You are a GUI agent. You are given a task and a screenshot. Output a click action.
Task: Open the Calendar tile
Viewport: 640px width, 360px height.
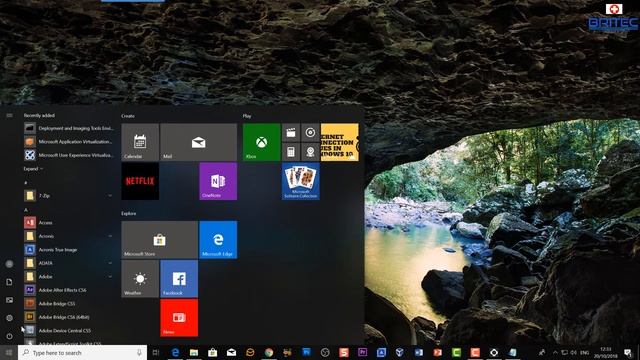coord(140,142)
